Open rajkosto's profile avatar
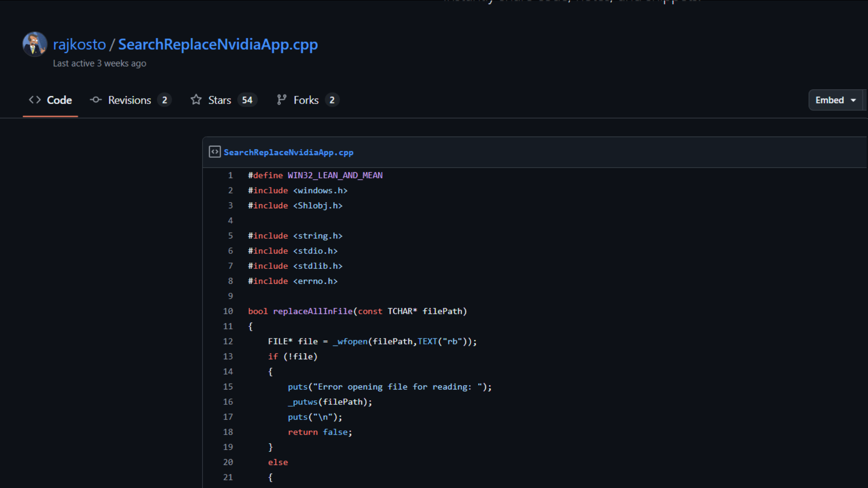This screenshot has width=868, height=488. [35, 44]
